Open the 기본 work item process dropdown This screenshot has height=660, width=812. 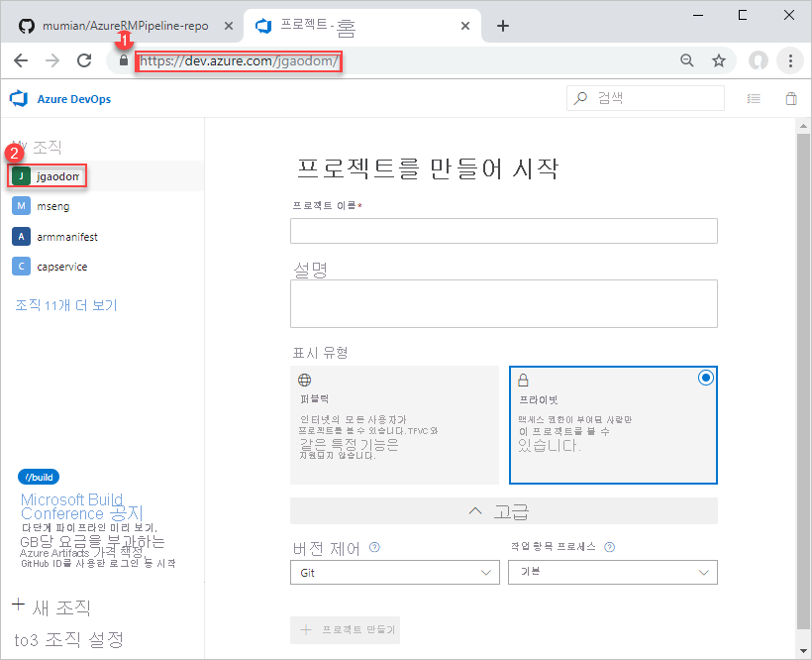[x=612, y=572]
